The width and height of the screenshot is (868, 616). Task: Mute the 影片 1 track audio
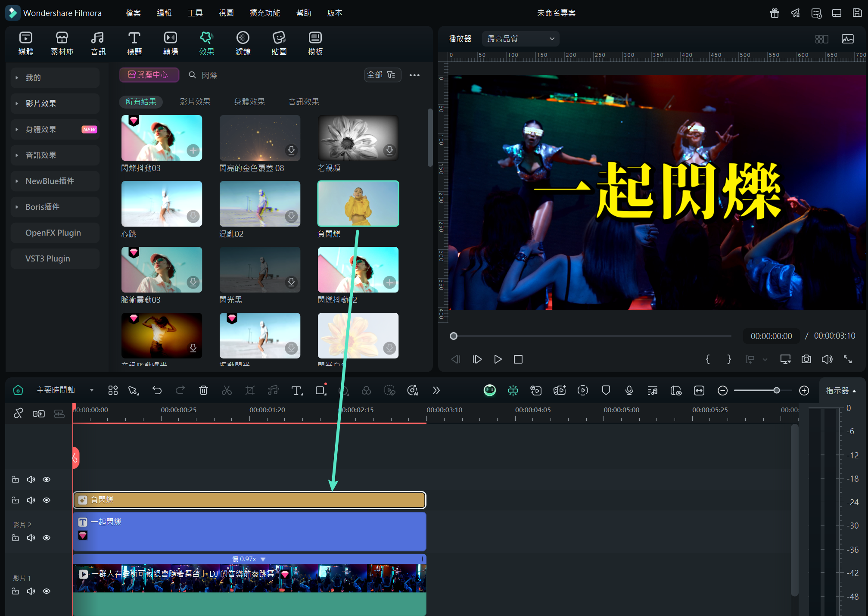[31, 591]
